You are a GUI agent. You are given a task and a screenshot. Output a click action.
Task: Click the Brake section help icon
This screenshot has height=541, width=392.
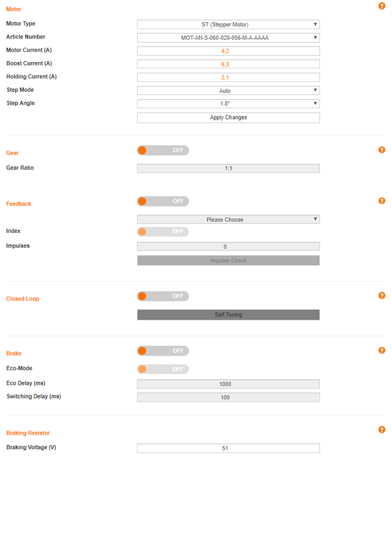pyautogui.click(x=382, y=351)
